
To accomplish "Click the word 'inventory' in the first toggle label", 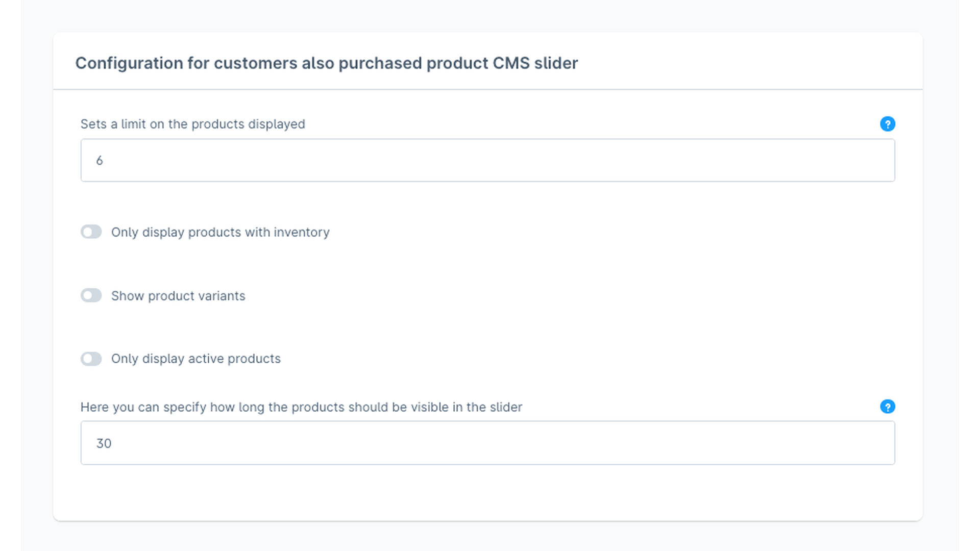I will point(301,232).
